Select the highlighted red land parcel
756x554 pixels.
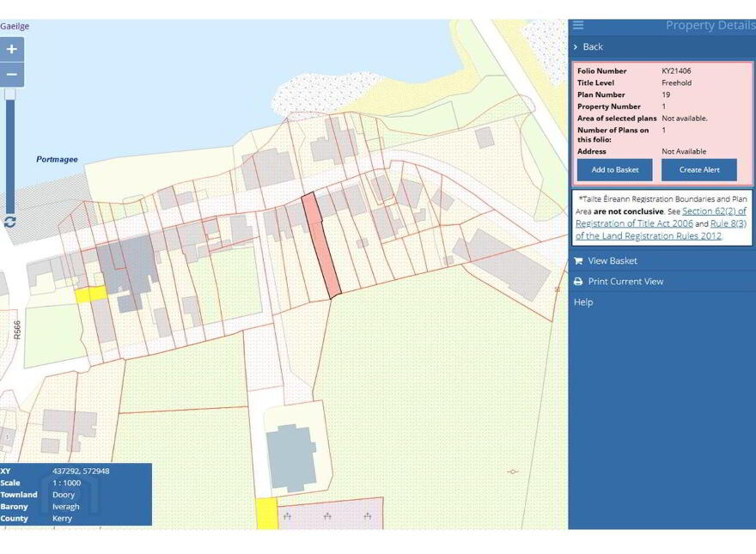321,246
